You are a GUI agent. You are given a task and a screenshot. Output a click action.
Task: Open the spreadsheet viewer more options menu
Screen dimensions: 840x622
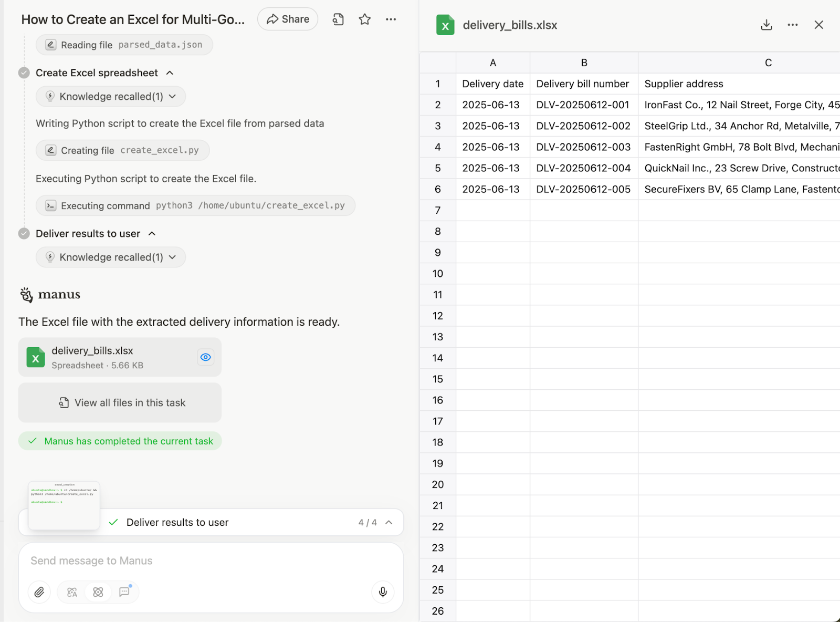click(x=793, y=25)
